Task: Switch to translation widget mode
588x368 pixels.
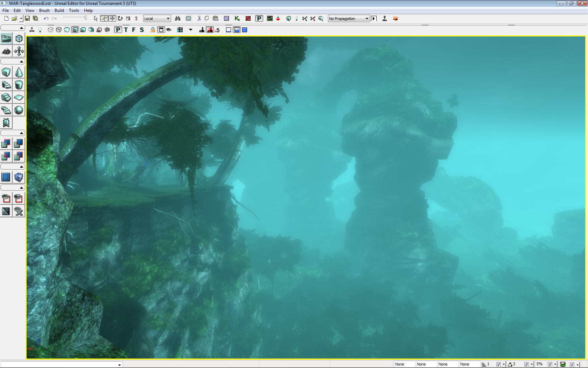Action: pyautogui.click(x=112, y=19)
